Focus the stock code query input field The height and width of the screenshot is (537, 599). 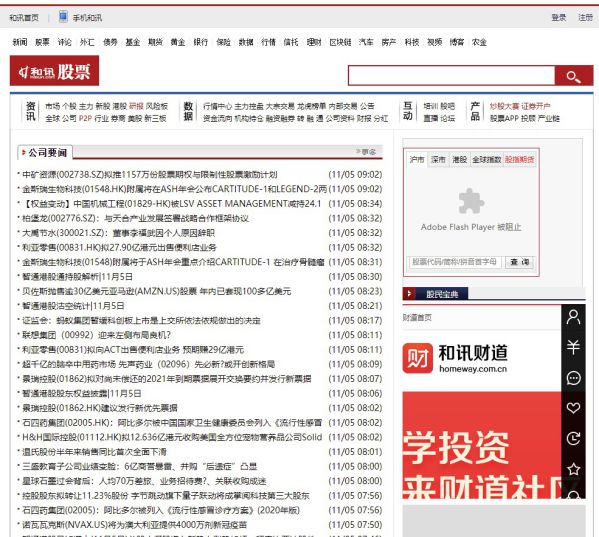[455, 262]
